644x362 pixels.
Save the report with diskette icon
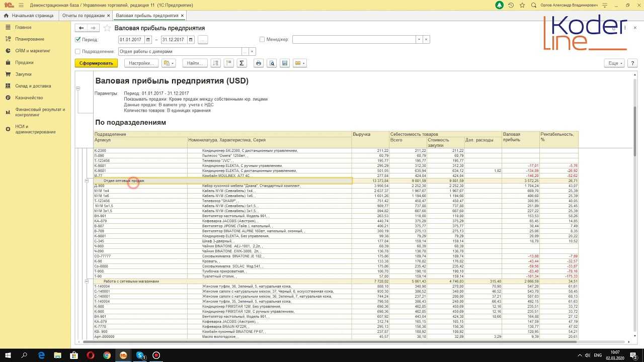coord(285,63)
